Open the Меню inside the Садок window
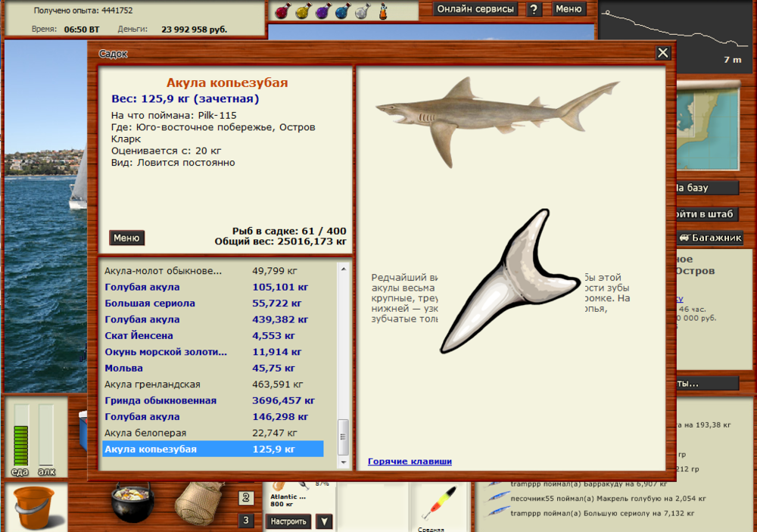The width and height of the screenshot is (757, 532). 126,238
